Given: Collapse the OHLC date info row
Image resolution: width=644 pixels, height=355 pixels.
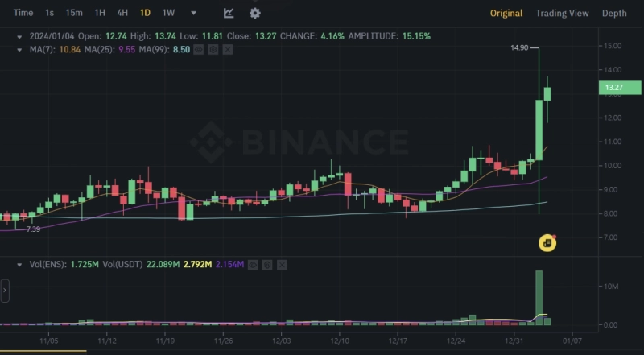Looking at the screenshot, I should tap(20, 36).
